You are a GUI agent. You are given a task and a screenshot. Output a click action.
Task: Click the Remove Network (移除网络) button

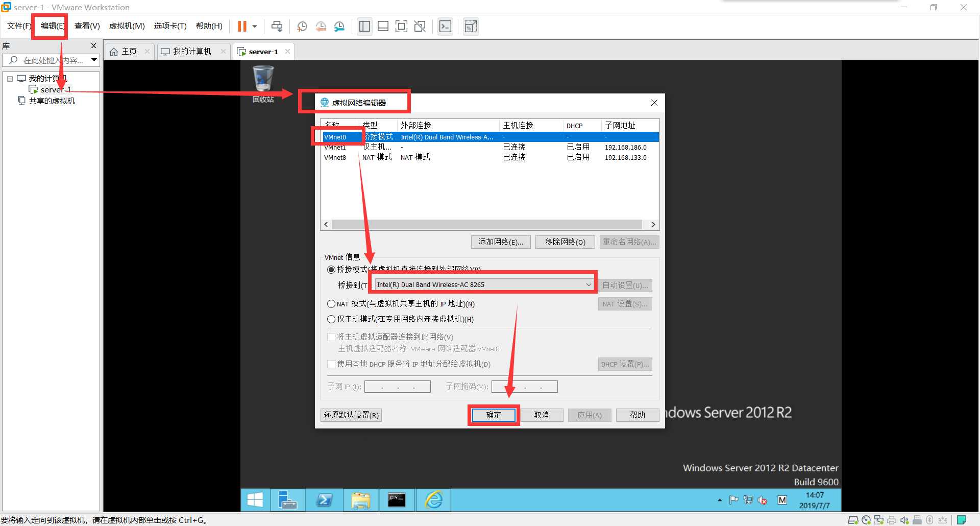(x=565, y=242)
